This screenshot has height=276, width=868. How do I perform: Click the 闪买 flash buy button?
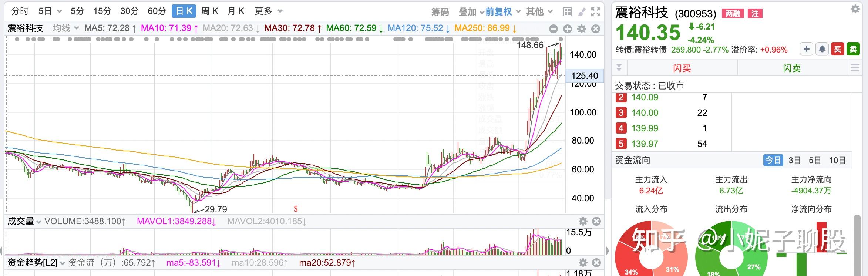point(682,68)
